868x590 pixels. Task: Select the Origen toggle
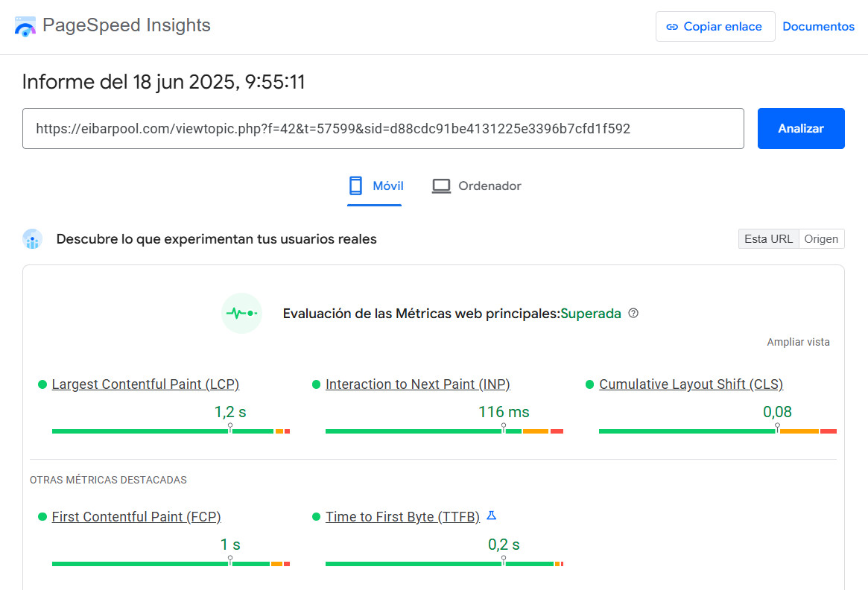tap(822, 239)
